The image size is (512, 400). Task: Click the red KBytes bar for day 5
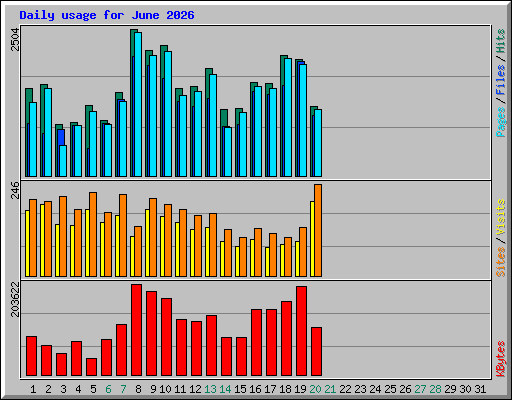coord(91,367)
